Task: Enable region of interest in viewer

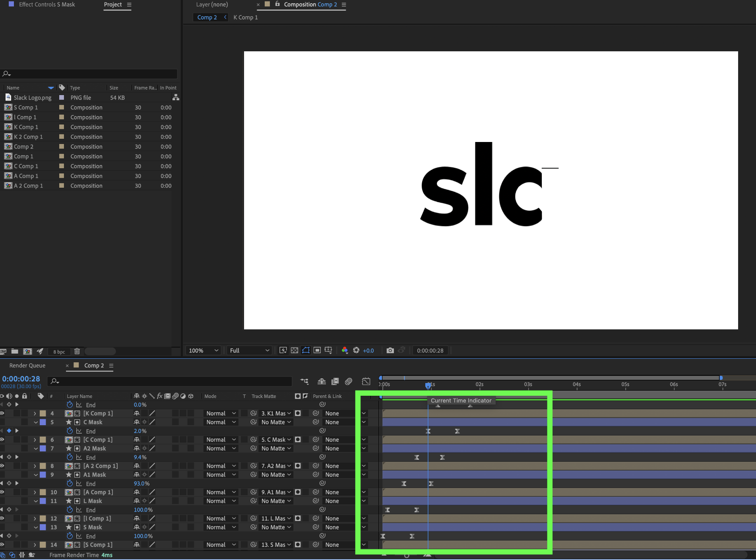Action: [317, 350]
